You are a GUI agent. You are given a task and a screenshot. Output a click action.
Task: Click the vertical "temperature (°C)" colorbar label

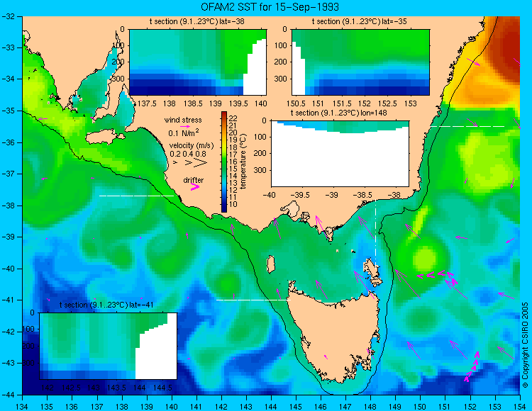pyautogui.click(x=243, y=162)
